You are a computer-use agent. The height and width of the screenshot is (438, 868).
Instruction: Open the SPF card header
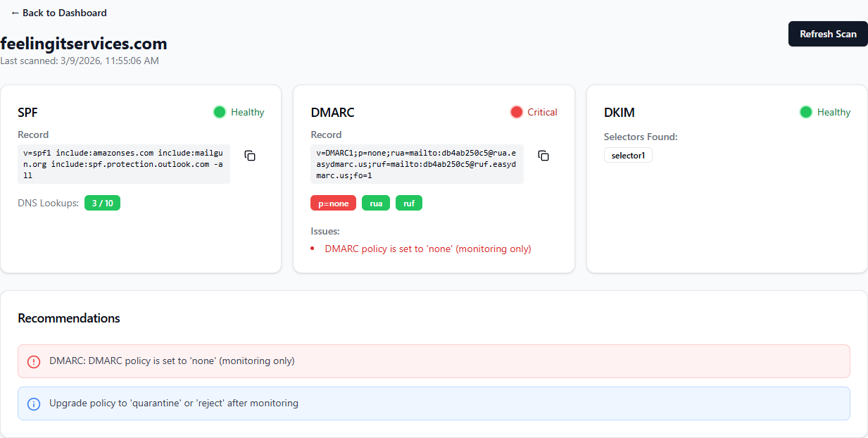(29, 112)
